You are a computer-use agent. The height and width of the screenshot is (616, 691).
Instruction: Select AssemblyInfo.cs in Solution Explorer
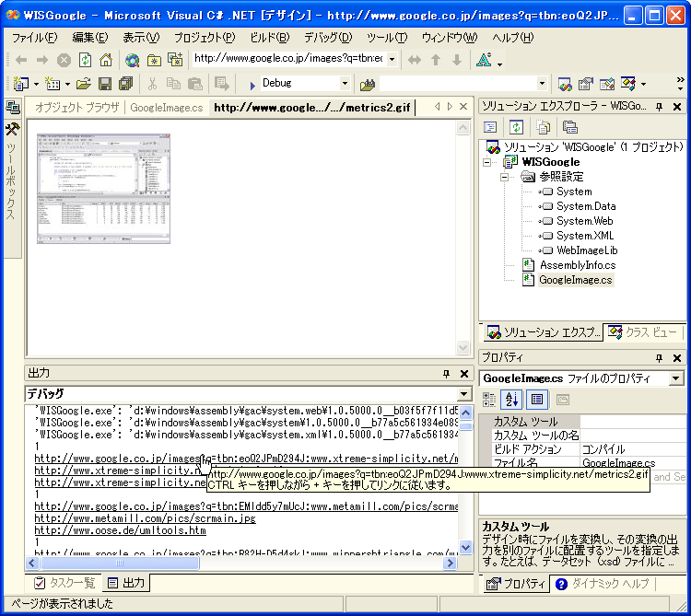pyautogui.click(x=578, y=265)
